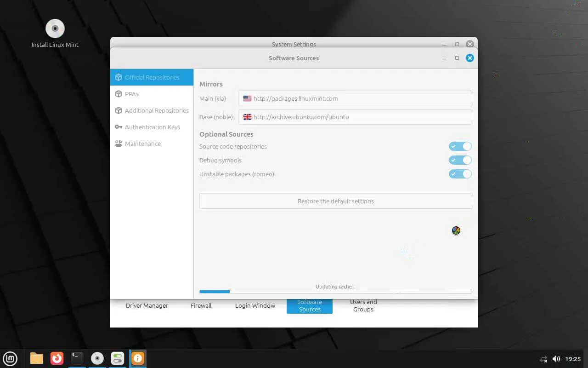
Task: Click the Authentication Keys key icon
Action: click(119, 127)
